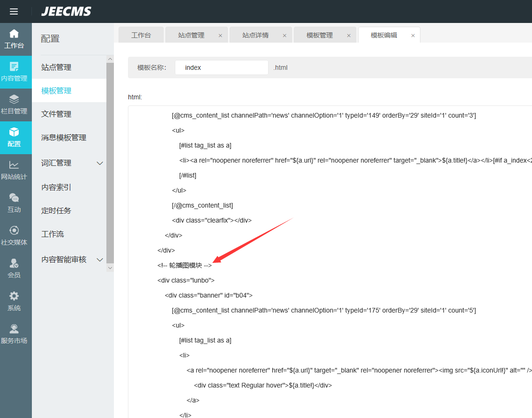532x418 pixels.
Task: Select the 配置 cube icon
Action: pyautogui.click(x=14, y=132)
